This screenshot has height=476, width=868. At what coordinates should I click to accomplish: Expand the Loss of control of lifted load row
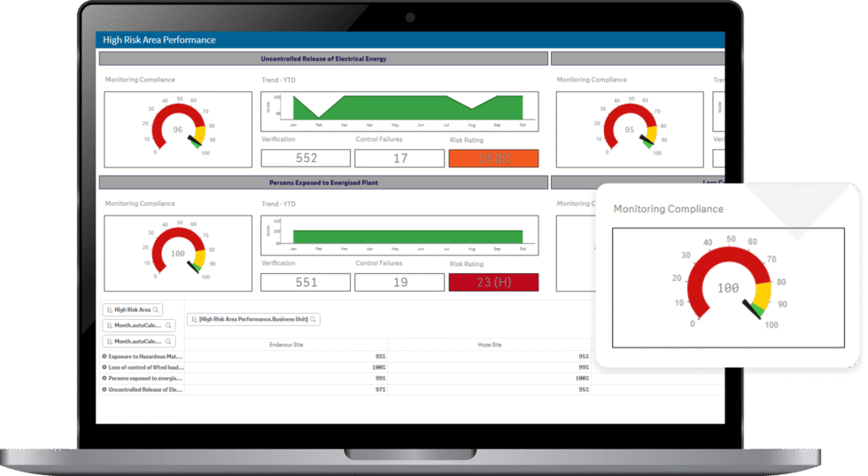pyautogui.click(x=105, y=367)
